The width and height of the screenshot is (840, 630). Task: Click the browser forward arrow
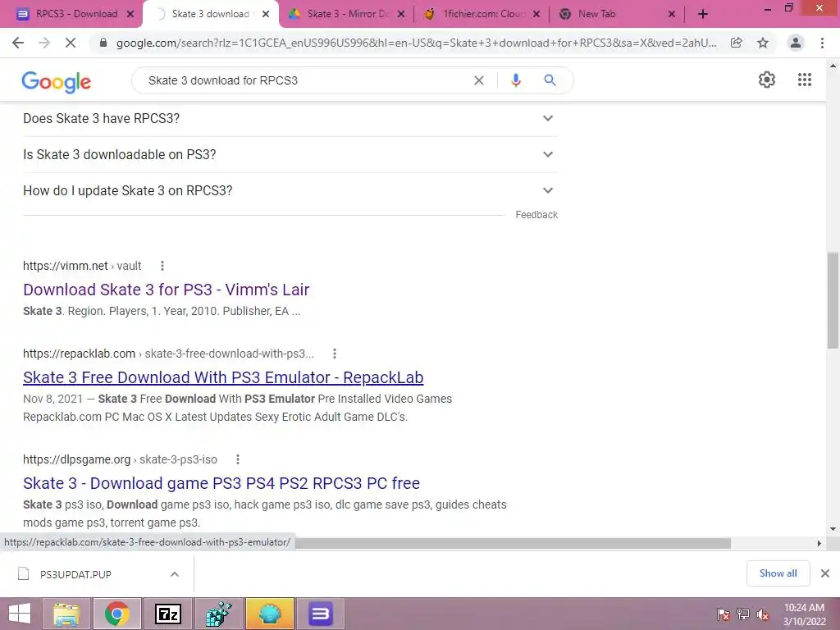[44, 43]
